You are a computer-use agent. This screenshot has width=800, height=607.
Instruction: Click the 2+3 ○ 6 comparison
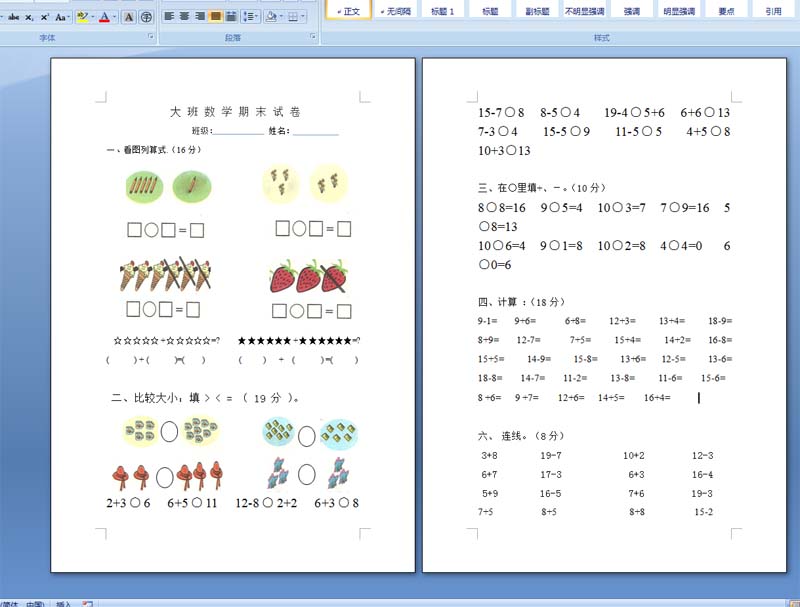[x=128, y=503]
